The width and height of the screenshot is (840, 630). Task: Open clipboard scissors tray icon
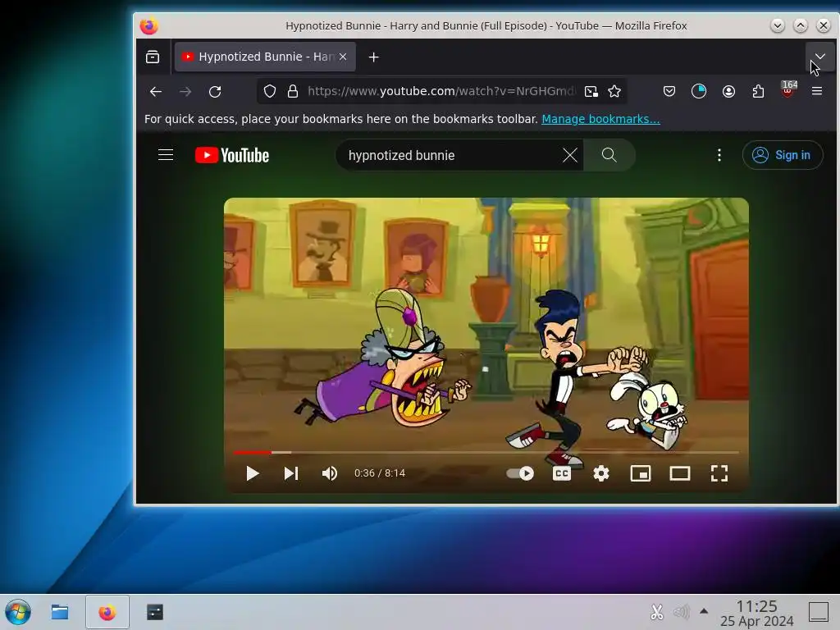(657, 612)
